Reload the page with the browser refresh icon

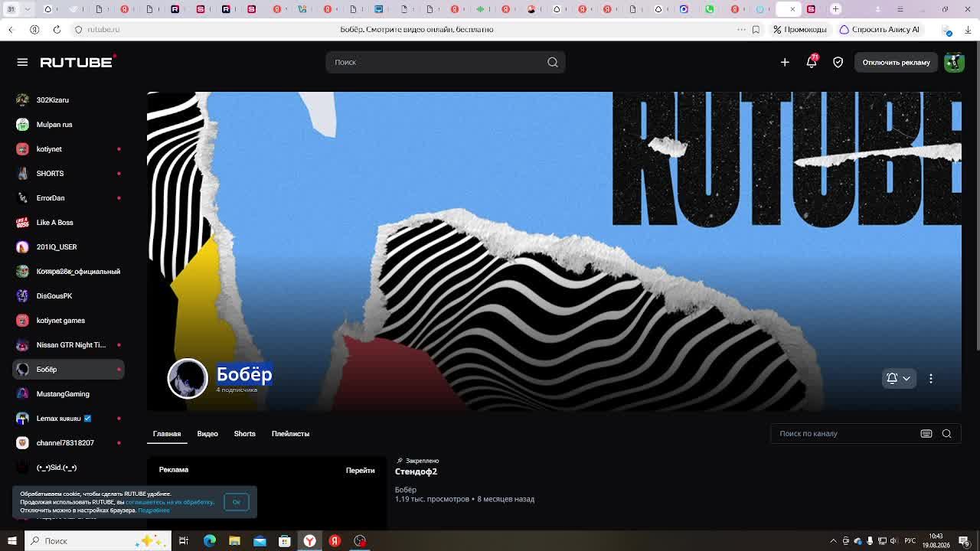pos(57,29)
